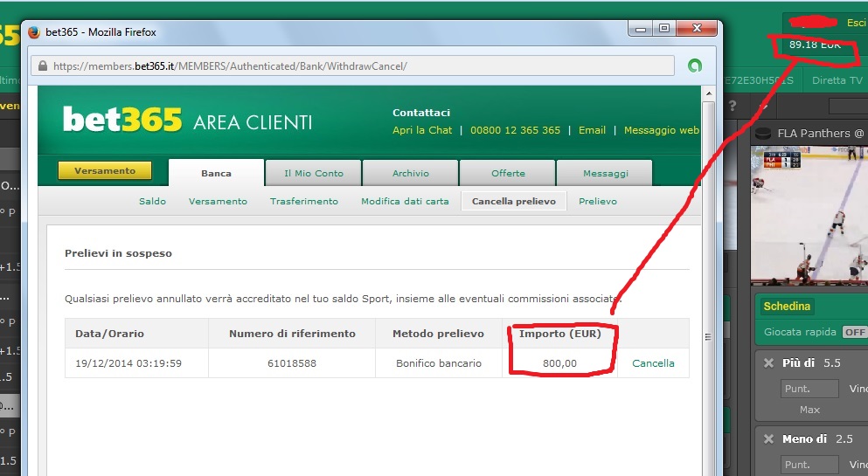The image size is (868, 476).
Task: Click the green circular icon beside the URL bar
Action: pyautogui.click(x=695, y=66)
